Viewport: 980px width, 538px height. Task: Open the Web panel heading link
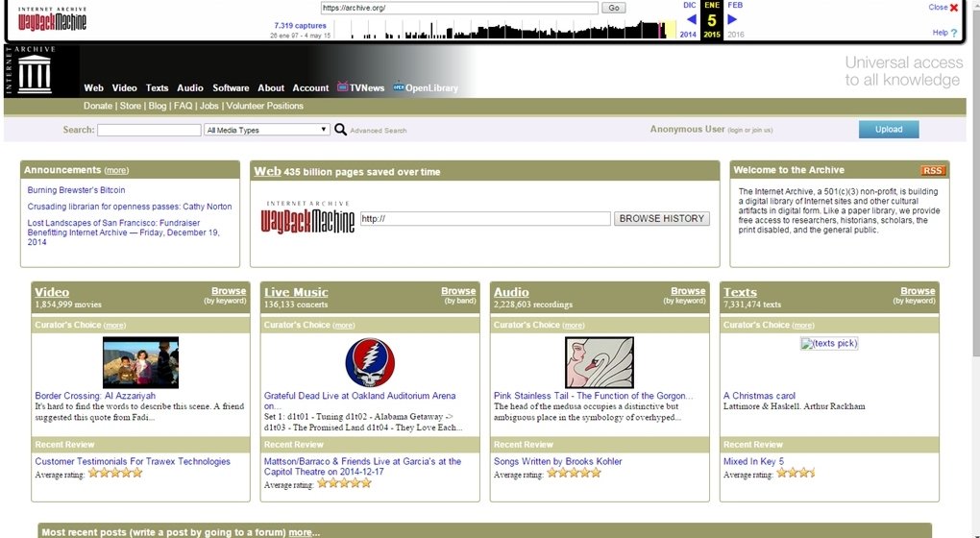[x=267, y=171]
